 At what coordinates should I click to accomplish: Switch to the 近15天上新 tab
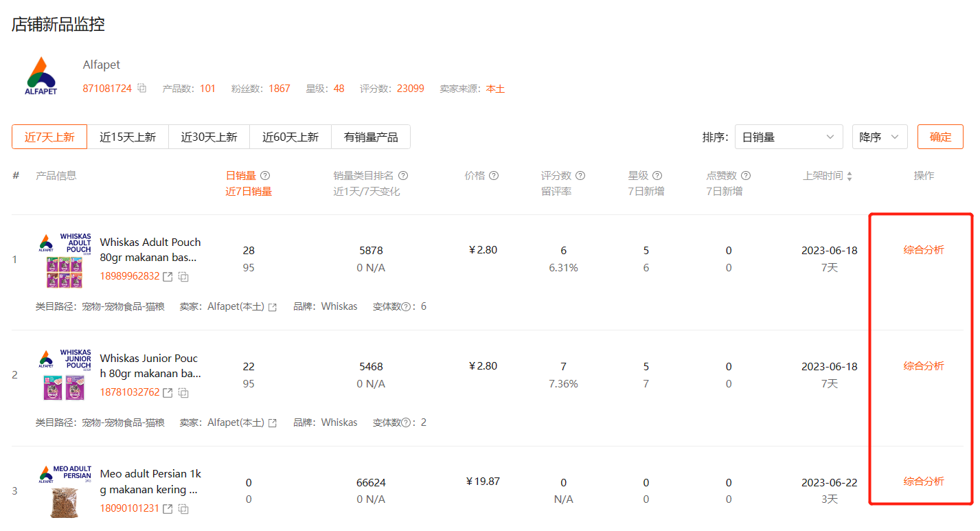pyautogui.click(x=128, y=137)
